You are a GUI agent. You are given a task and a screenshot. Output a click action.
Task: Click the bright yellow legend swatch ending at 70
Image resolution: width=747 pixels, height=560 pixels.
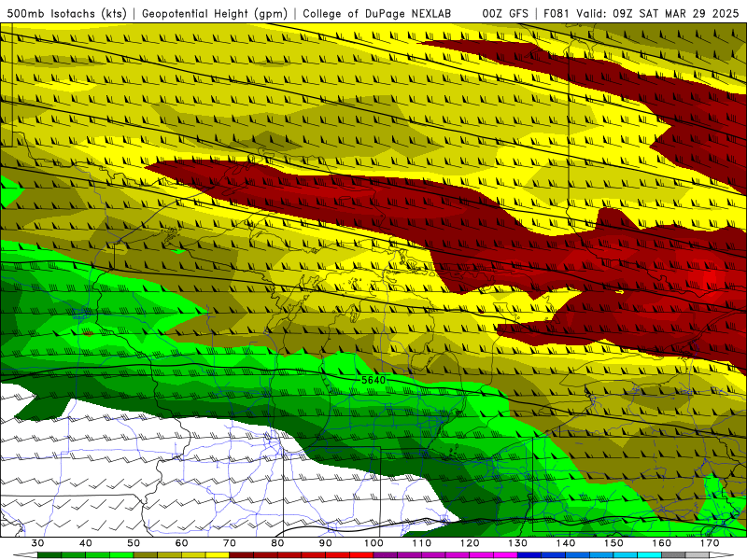[x=218, y=555]
